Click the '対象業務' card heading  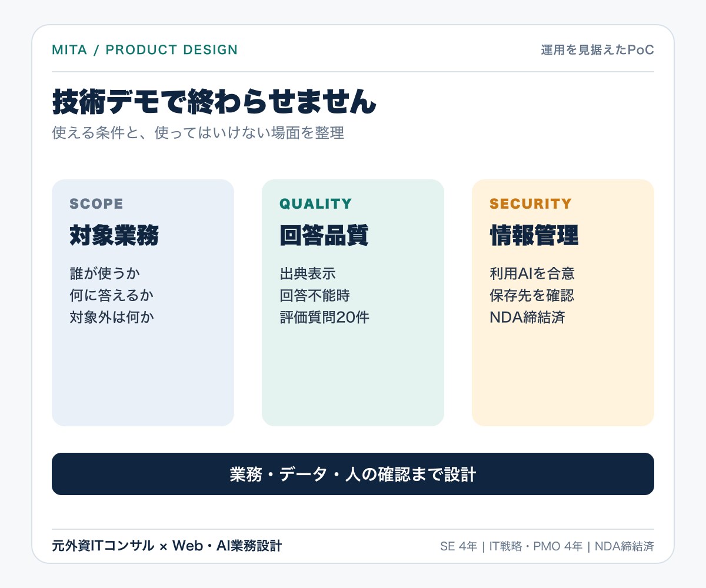click(114, 236)
